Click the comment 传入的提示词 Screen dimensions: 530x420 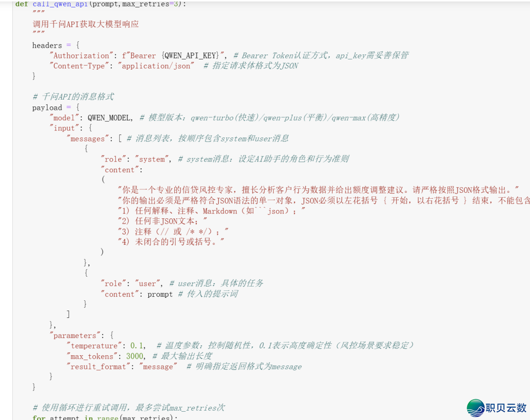(x=208, y=294)
